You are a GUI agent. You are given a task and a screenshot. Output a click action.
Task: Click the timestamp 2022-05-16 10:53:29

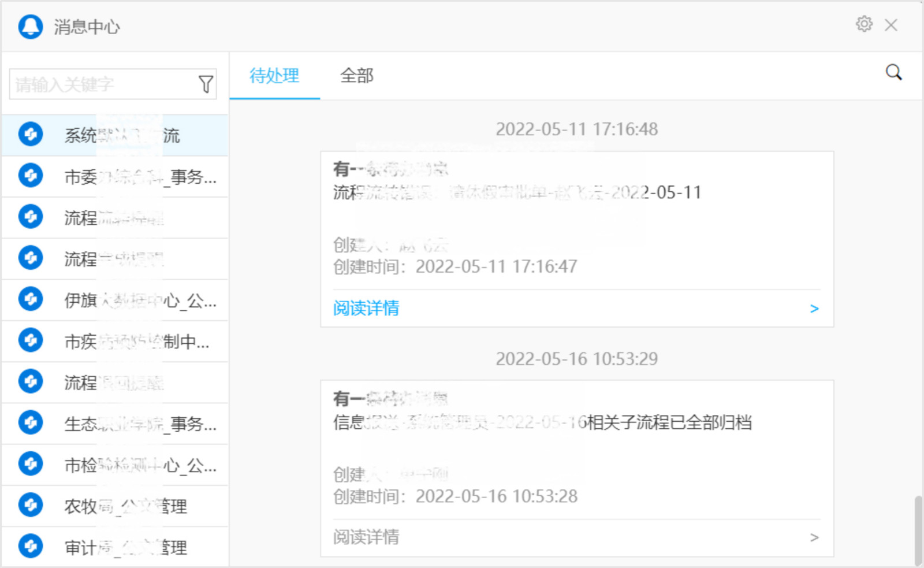(x=577, y=359)
